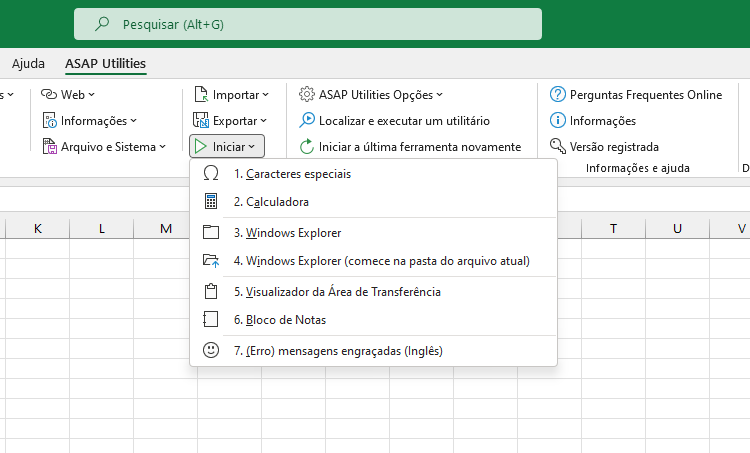750x453 pixels.
Task: Select column L header
Action: coord(101,229)
